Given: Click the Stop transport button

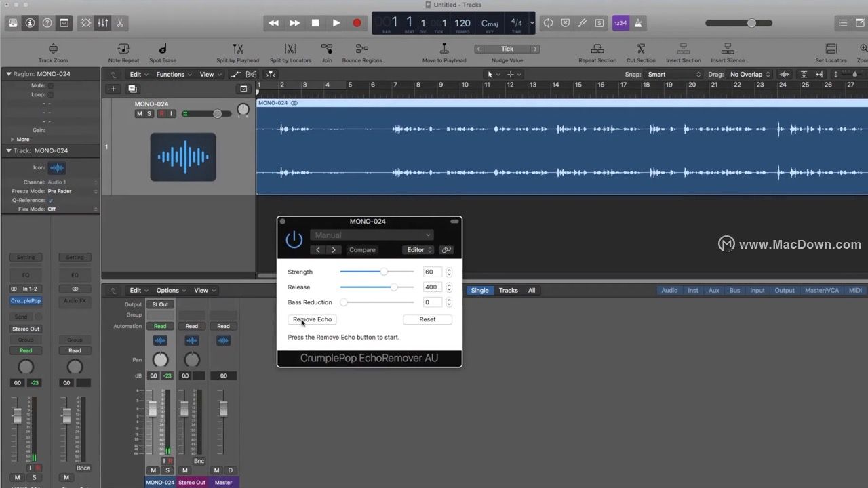Looking at the screenshot, I should click(x=315, y=23).
